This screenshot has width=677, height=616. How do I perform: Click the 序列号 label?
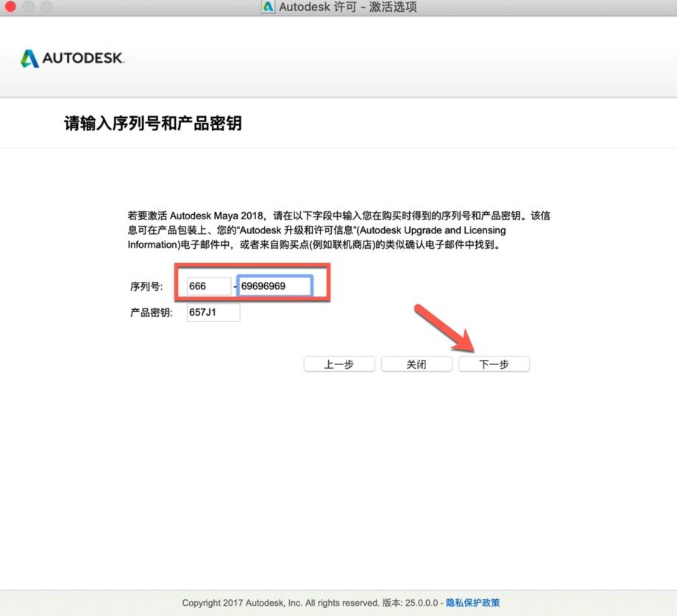[x=146, y=286]
